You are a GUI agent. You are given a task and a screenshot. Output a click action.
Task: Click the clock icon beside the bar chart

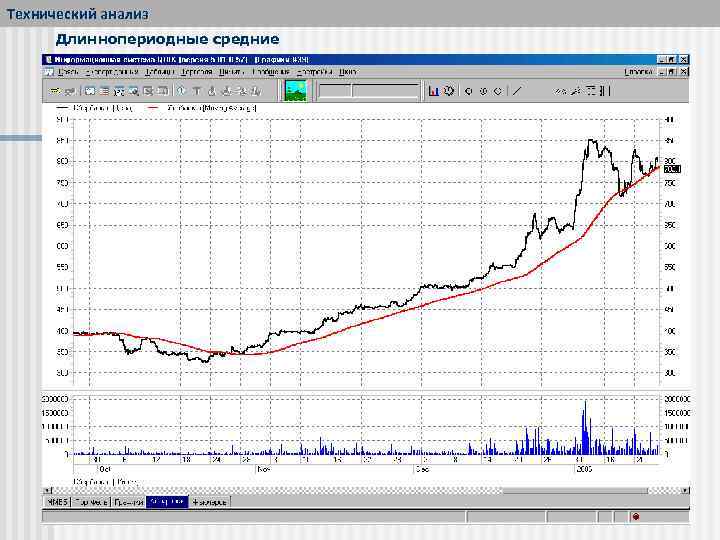[449, 91]
